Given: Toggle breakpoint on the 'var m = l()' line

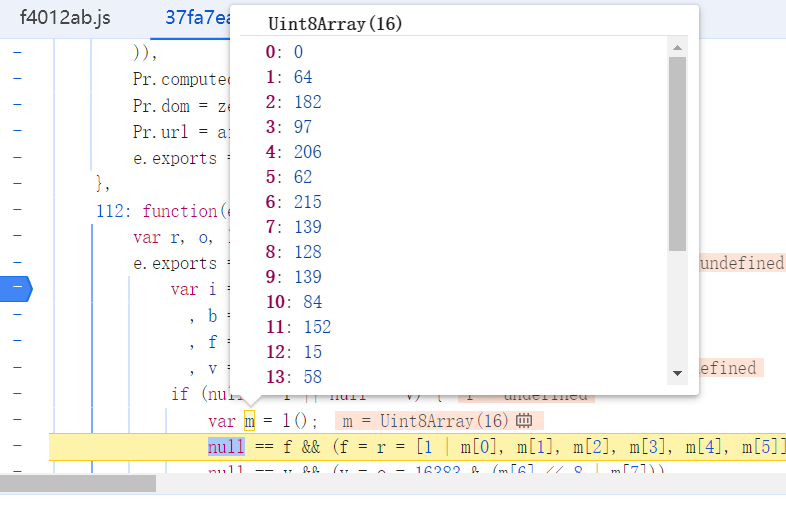Looking at the screenshot, I should [17, 420].
